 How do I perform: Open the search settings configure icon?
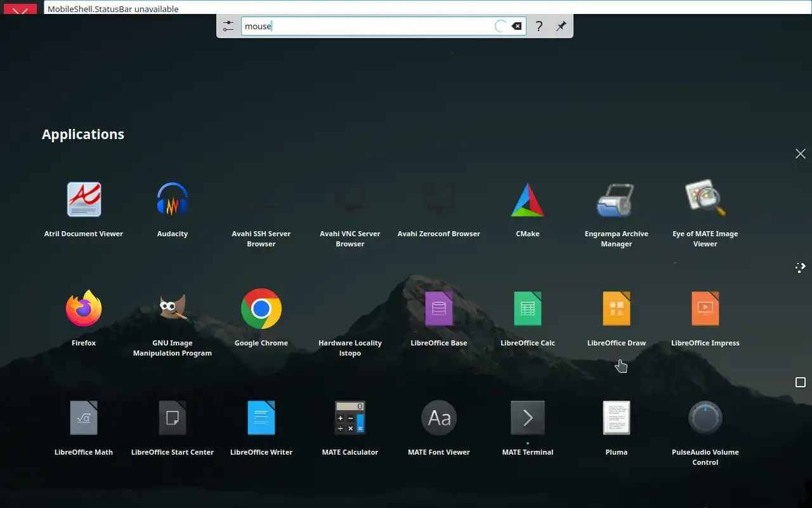click(x=228, y=26)
